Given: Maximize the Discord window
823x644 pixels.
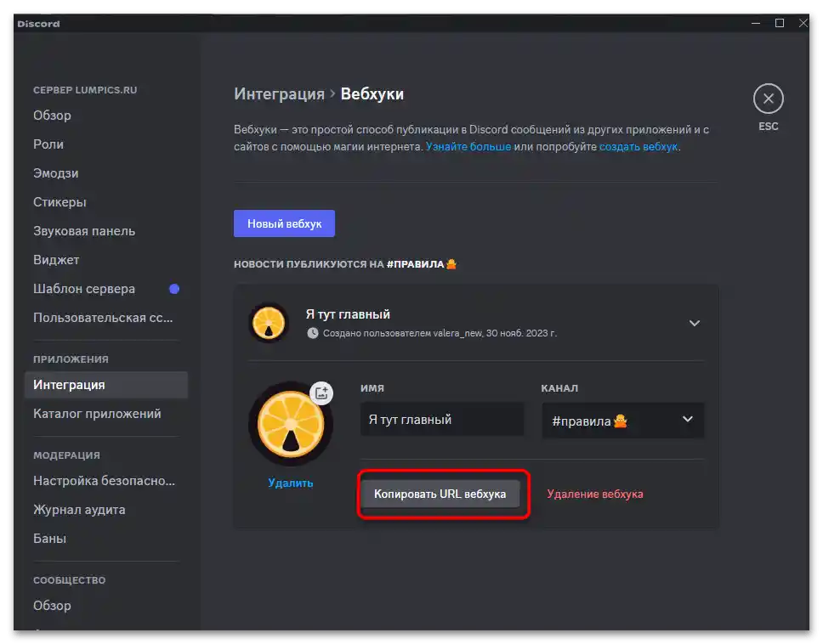Looking at the screenshot, I should pos(780,23).
